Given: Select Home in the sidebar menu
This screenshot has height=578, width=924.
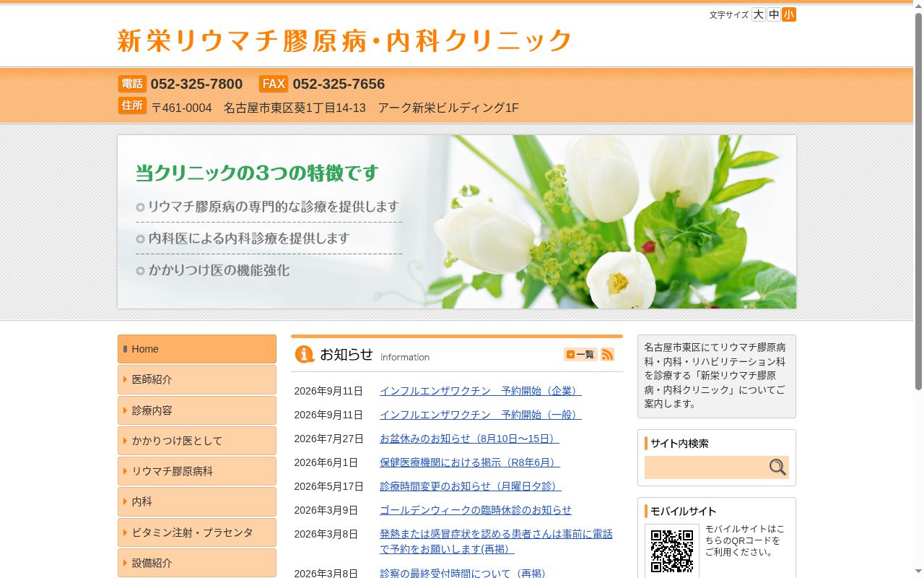Looking at the screenshot, I should [x=197, y=349].
